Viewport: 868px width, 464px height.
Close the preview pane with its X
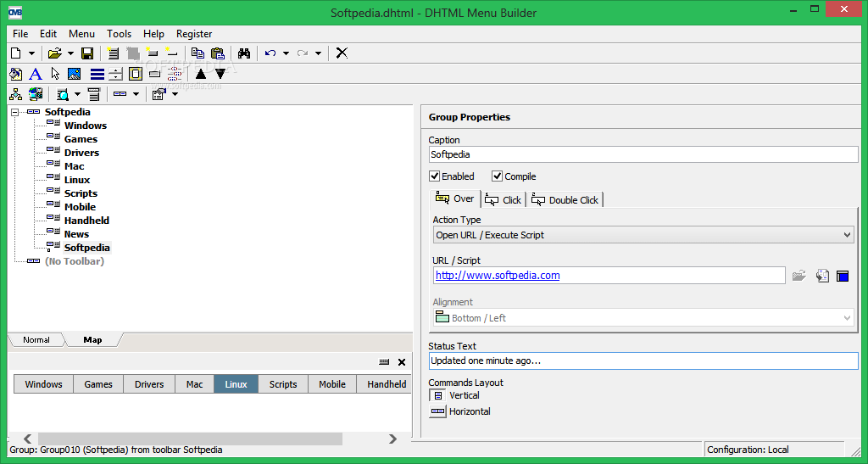click(402, 362)
